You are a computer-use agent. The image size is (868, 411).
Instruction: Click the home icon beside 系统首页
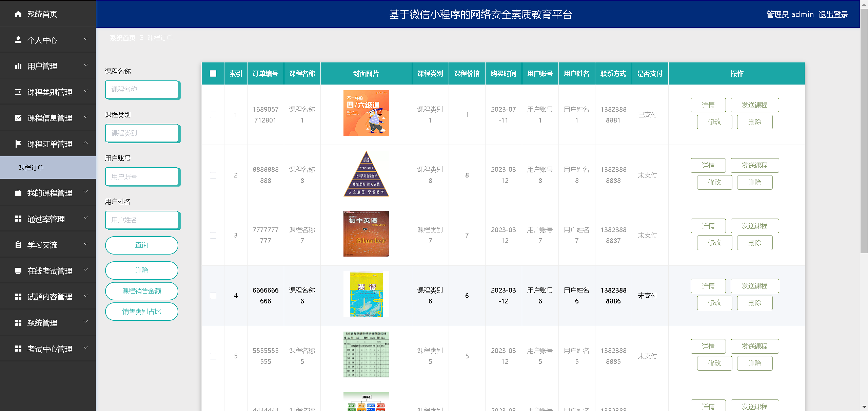(x=18, y=14)
